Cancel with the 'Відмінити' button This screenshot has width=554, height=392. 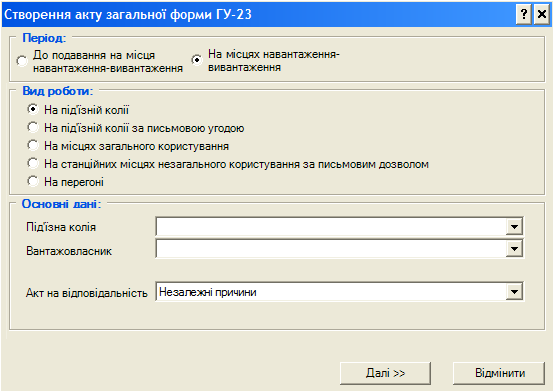499,373
